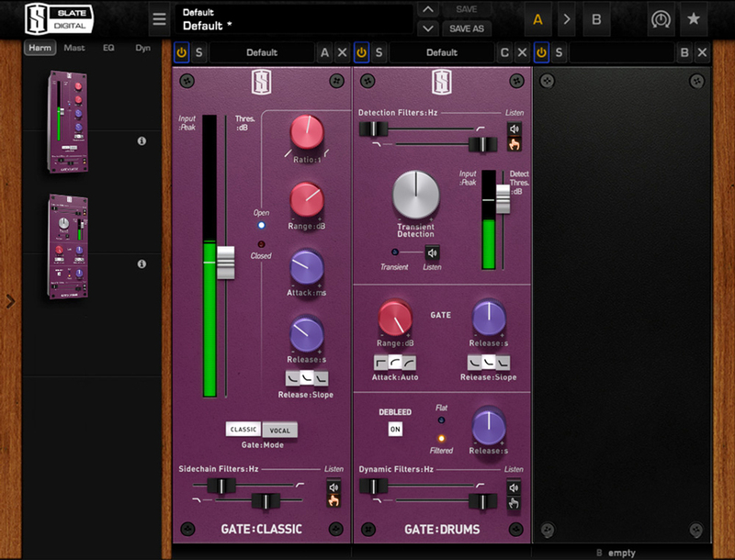Click the Slate Digital logo
735x560 pixels.
click(59, 19)
